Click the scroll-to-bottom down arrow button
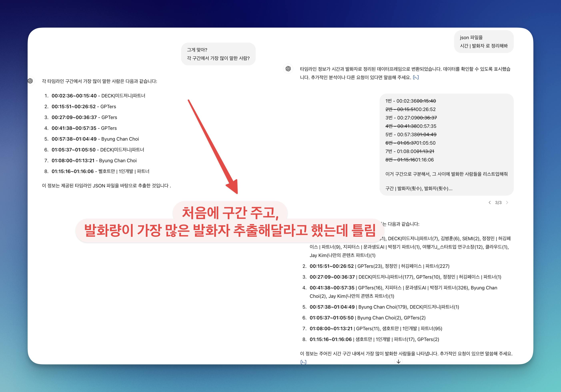 click(x=398, y=361)
